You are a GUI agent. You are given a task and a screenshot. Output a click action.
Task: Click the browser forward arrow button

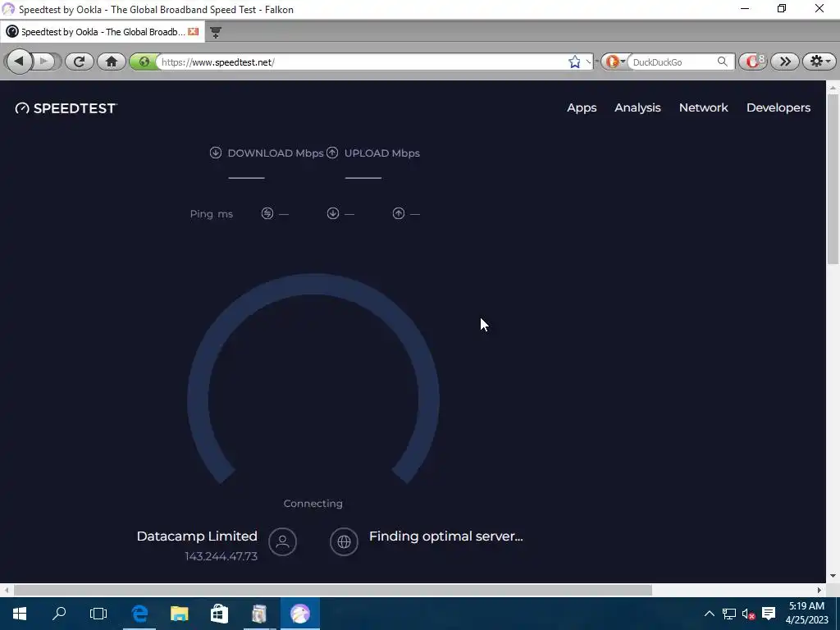tap(44, 62)
